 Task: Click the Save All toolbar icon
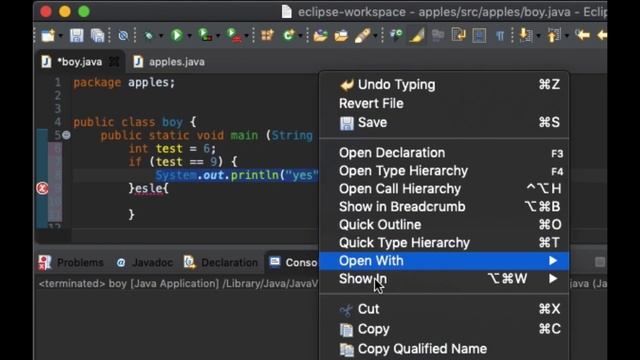pyautogui.click(x=98, y=36)
